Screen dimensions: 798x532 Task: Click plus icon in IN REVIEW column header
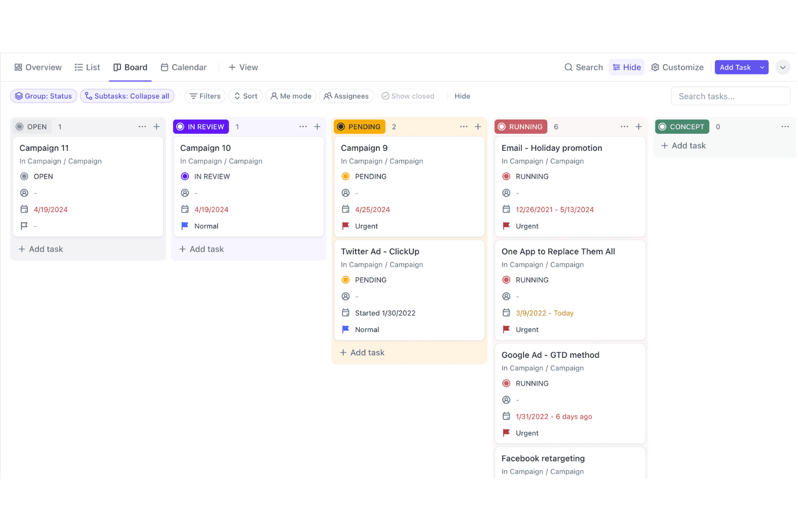[x=317, y=127]
